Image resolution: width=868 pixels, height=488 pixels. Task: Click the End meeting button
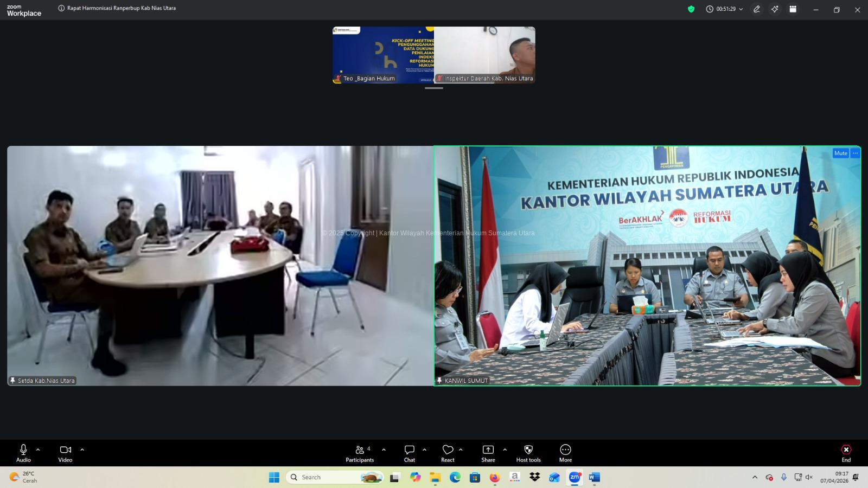846,453
